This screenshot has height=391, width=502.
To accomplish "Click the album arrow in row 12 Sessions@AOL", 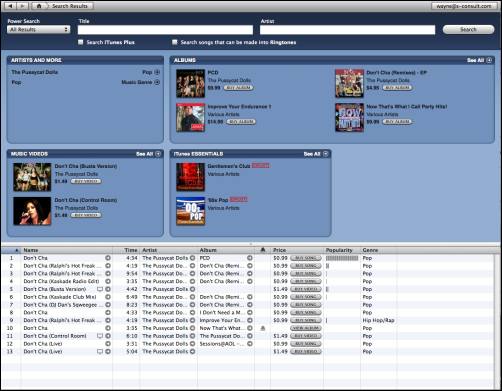I will click(250, 344).
